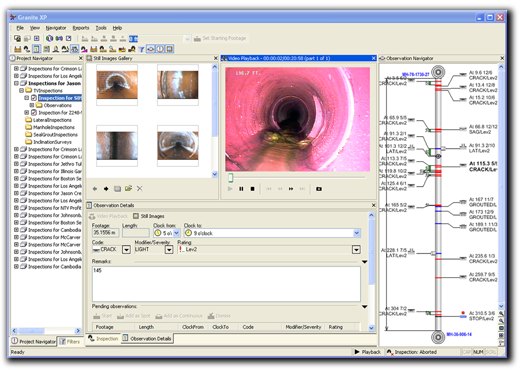
Task: Expand the Clock from dropdown
Action: pyautogui.click(x=177, y=233)
